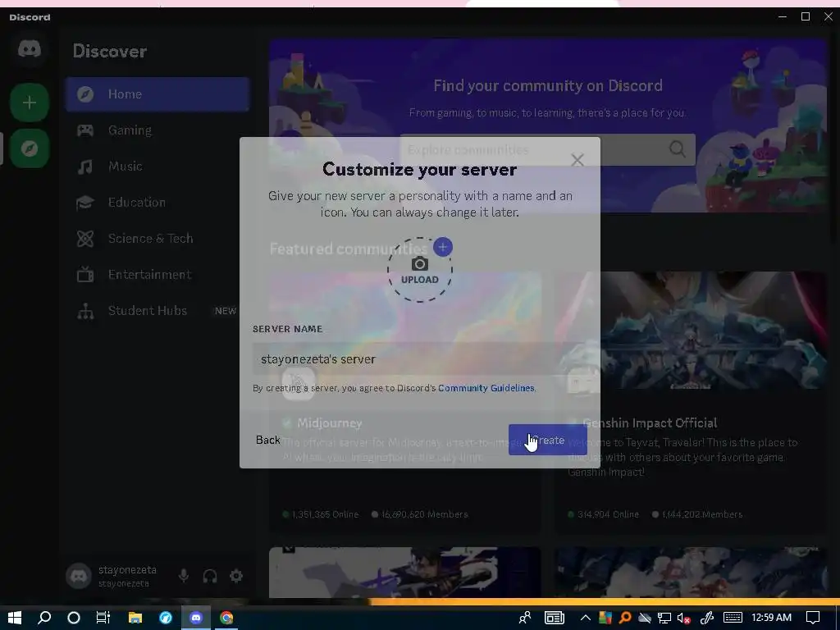Open Task View in taskbar
Screen dimensions: 840x630
point(103,618)
